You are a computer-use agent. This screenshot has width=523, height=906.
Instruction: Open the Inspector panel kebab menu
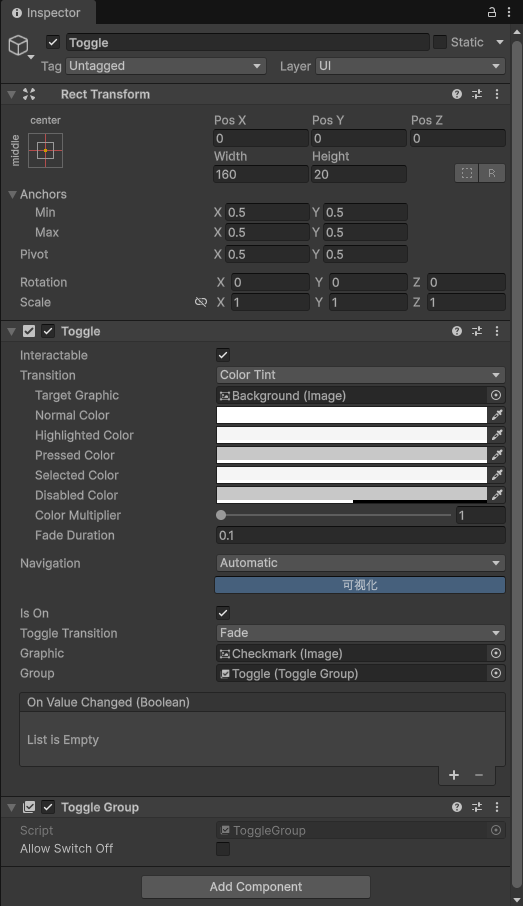point(509,12)
